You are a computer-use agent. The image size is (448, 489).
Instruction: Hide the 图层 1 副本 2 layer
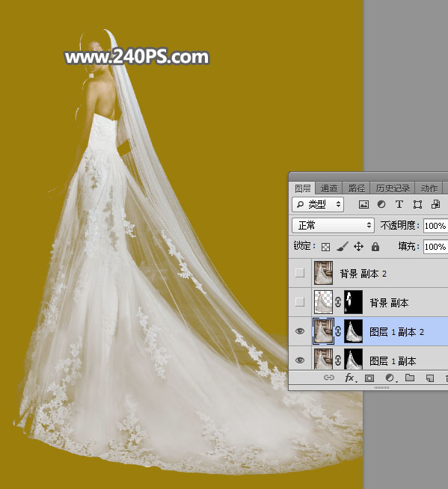point(300,331)
